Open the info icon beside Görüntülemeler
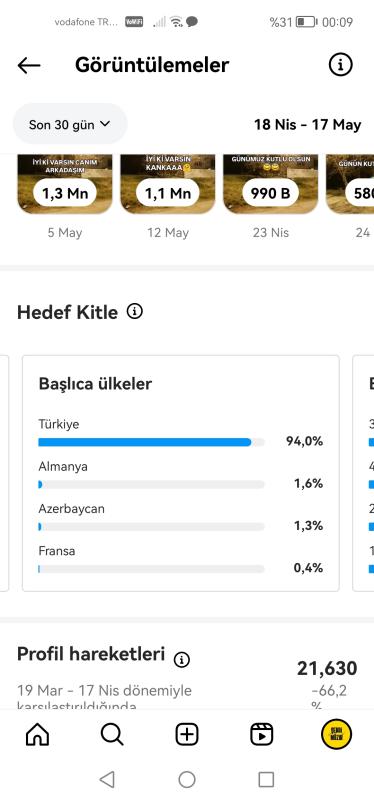Image resolution: width=374 pixels, height=800 pixels. [x=340, y=64]
